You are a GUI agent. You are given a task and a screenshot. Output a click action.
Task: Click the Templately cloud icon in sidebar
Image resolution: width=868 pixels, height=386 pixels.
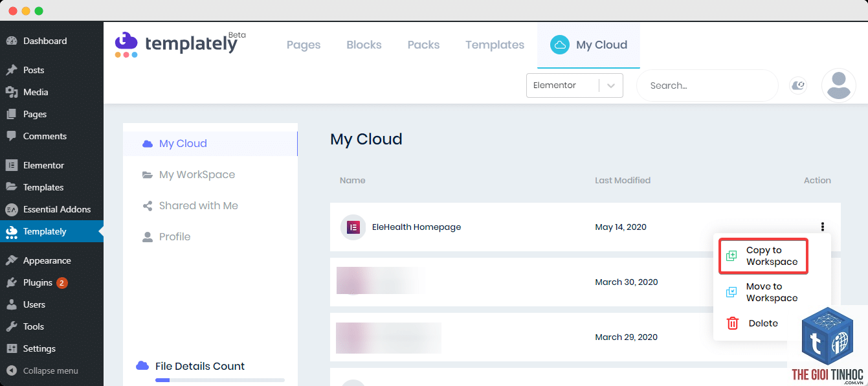tap(12, 232)
